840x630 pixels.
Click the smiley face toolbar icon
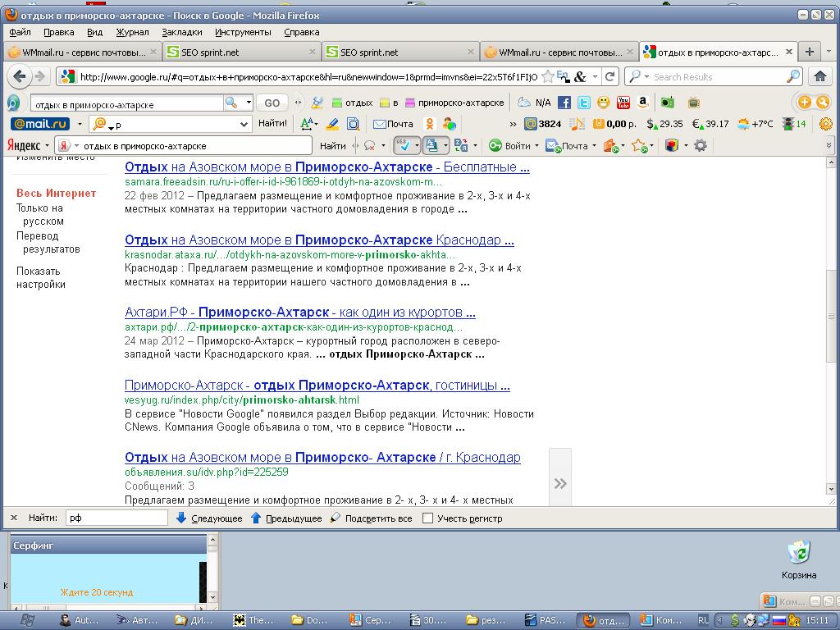point(604,103)
